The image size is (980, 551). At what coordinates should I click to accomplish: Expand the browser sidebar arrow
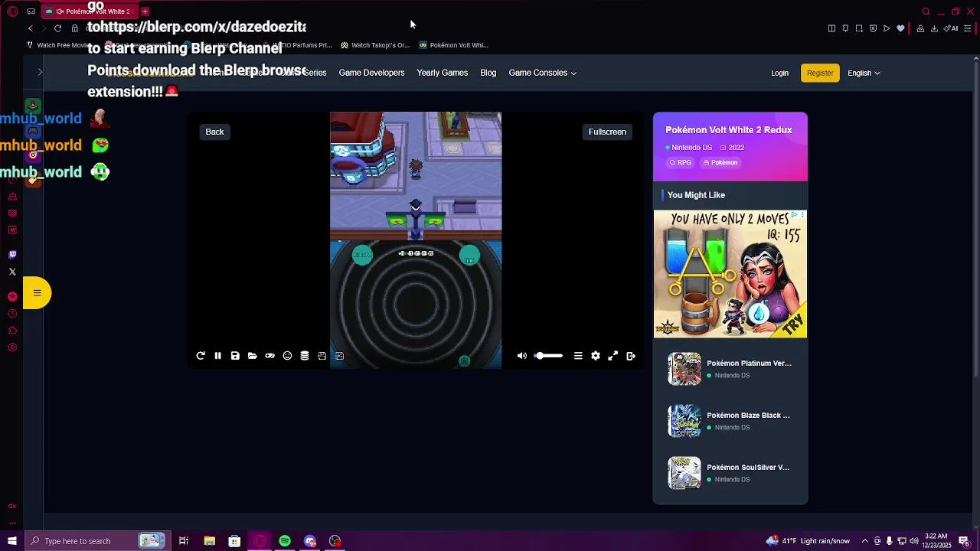[x=40, y=72]
